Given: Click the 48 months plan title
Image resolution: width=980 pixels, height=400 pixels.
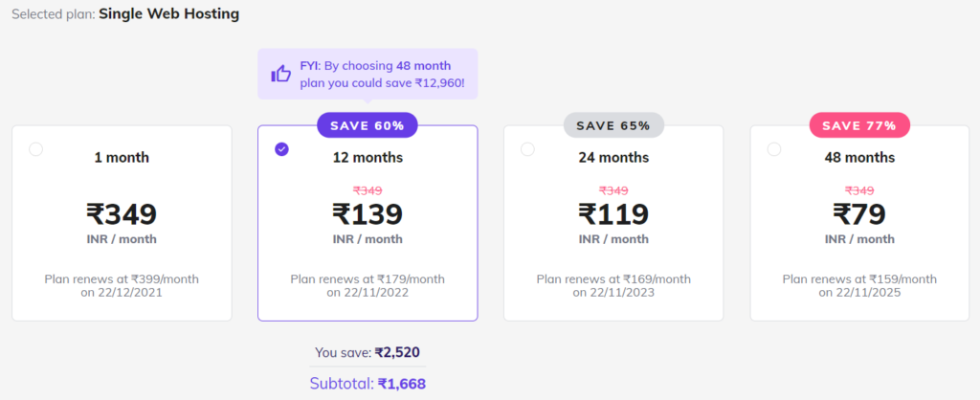Looking at the screenshot, I should (859, 158).
